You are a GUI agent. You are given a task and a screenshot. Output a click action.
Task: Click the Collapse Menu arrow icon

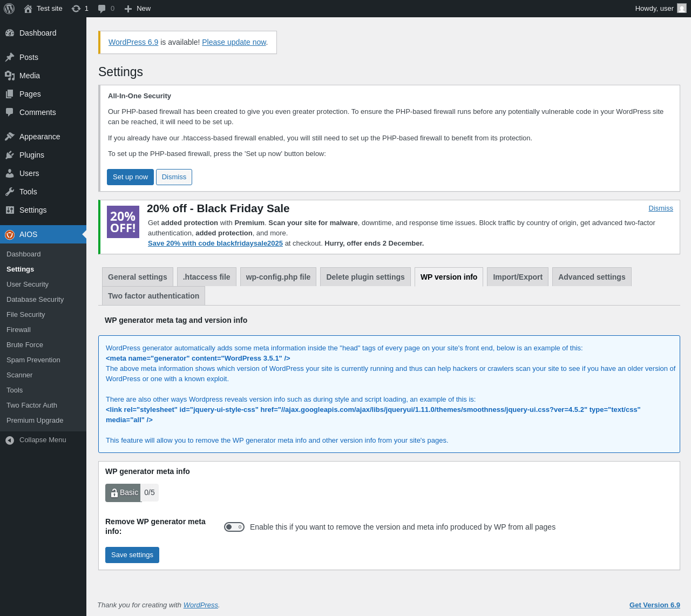[x=10, y=440]
